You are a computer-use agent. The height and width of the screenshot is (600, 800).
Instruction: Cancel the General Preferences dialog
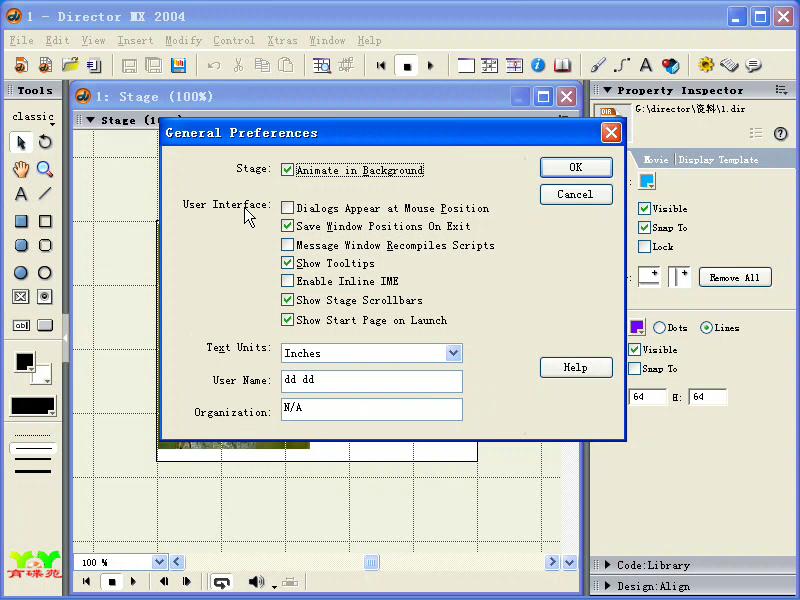click(576, 194)
